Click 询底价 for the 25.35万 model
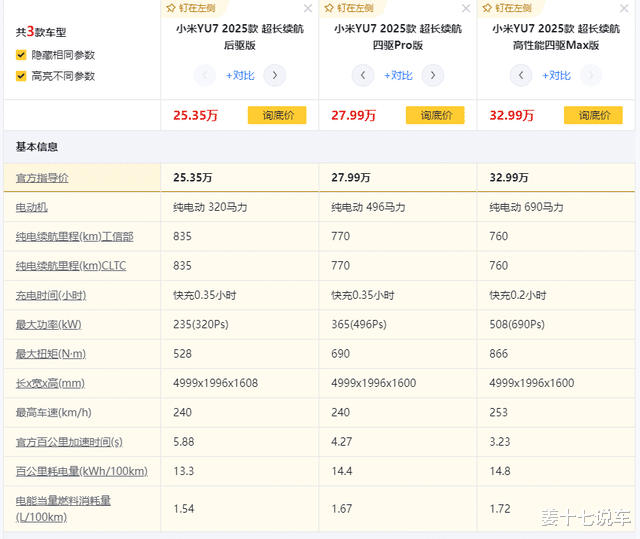This screenshot has width=640, height=539. click(x=277, y=115)
